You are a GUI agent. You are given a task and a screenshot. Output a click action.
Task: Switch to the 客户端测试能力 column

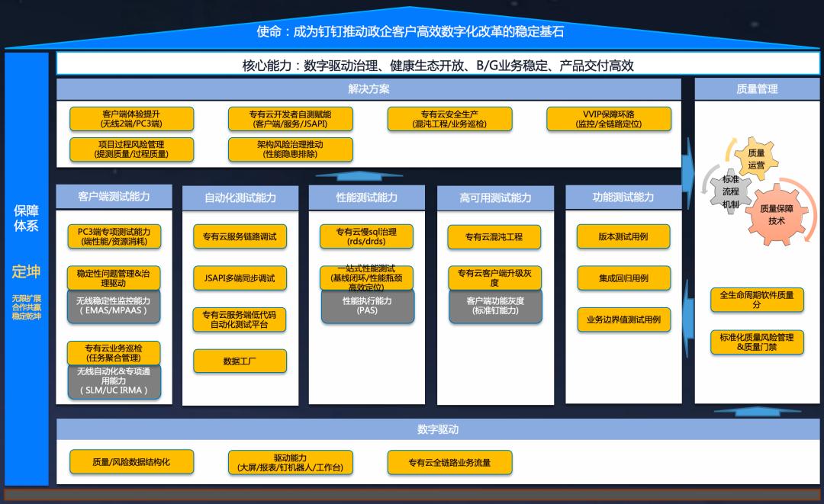114,196
